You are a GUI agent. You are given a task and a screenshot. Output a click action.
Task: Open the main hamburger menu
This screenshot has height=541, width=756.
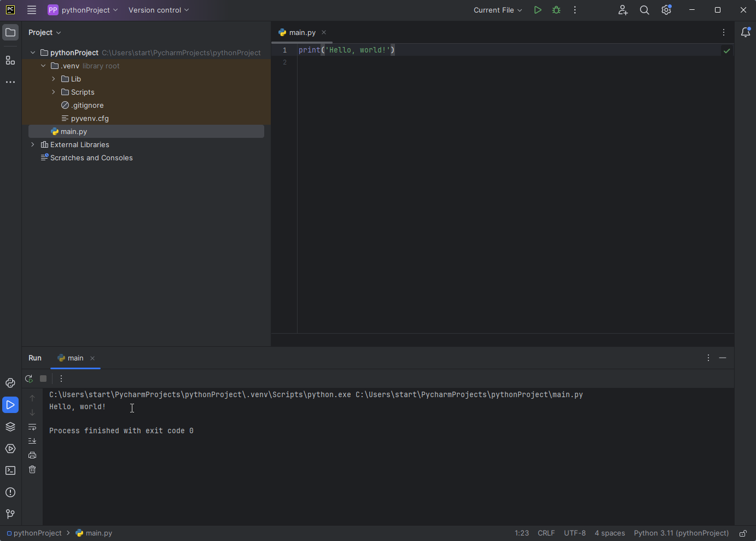point(32,10)
